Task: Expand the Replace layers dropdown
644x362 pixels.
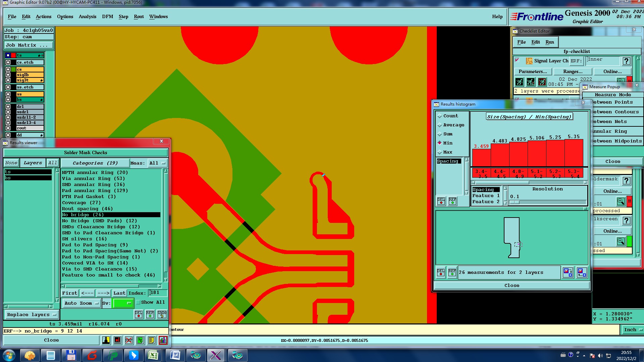Action: click(x=32, y=315)
